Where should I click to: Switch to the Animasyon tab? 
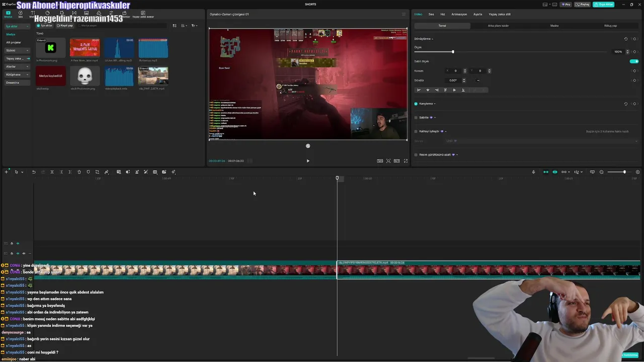(459, 14)
